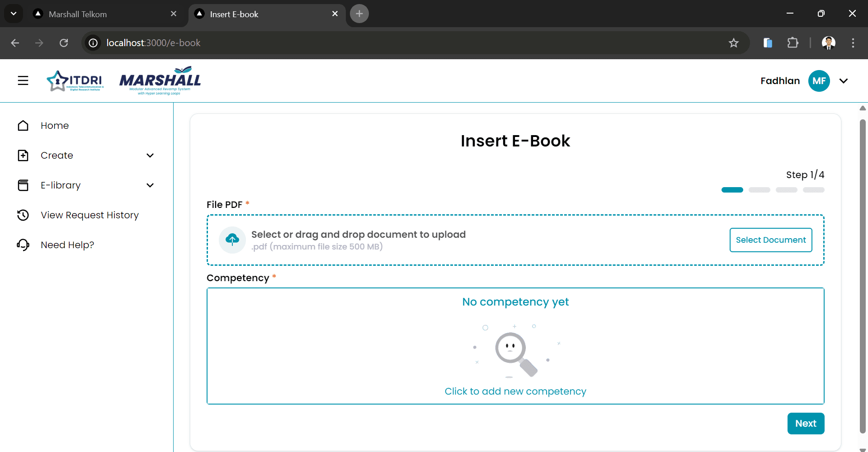The image size is (868, 452).
Task: Click the MF user avatar
Action: 819,81
